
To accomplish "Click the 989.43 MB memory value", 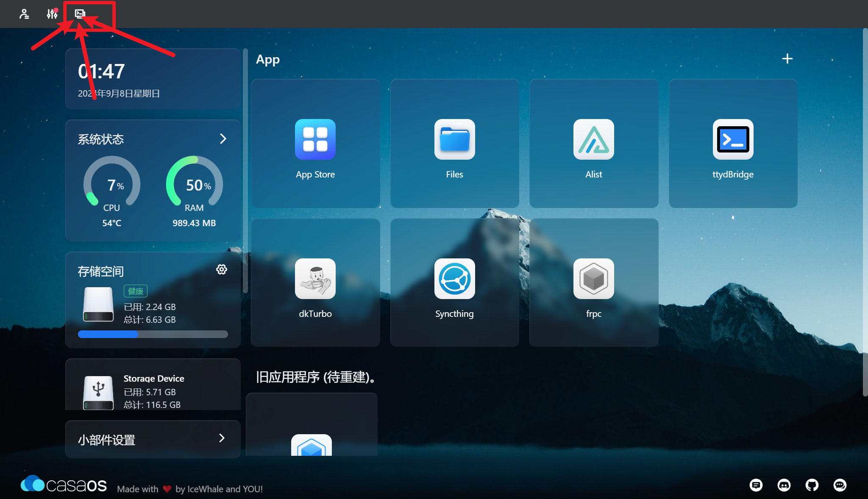I will (194, 223).
